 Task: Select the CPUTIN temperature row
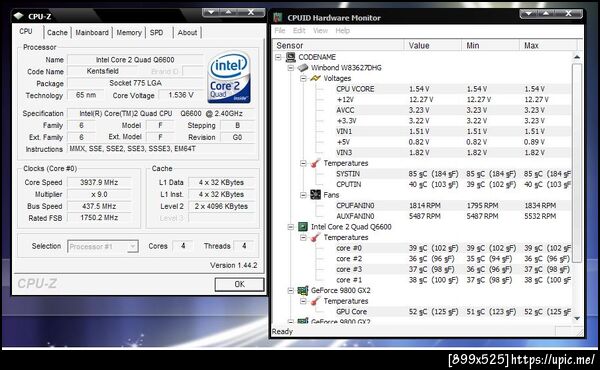click(x=452, y=184)
